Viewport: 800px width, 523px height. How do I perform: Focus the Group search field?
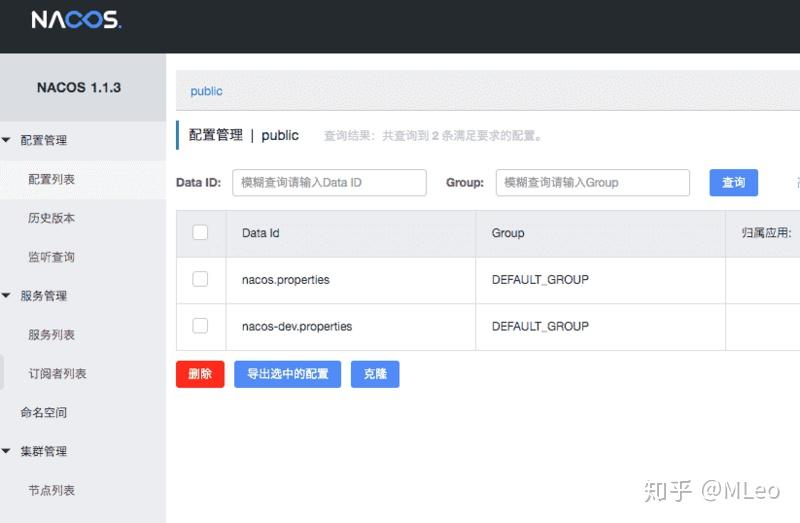click(592, 183)
